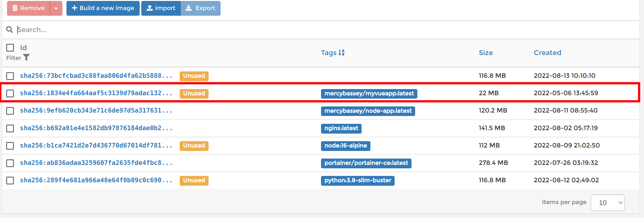Click the Import button
This screenshot has width=644, height=218.
[x=161, y=8]
